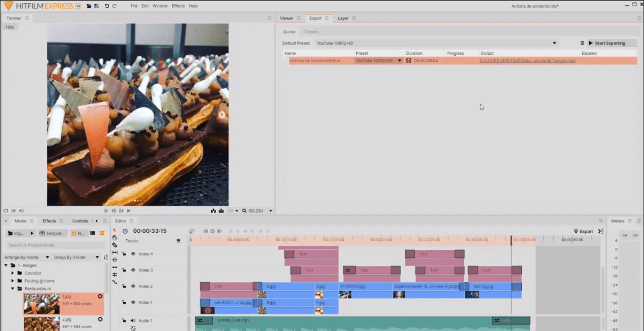644x331 pixels.
Task: Open the Tracks options menu
Action: click(x=178, y=241)
